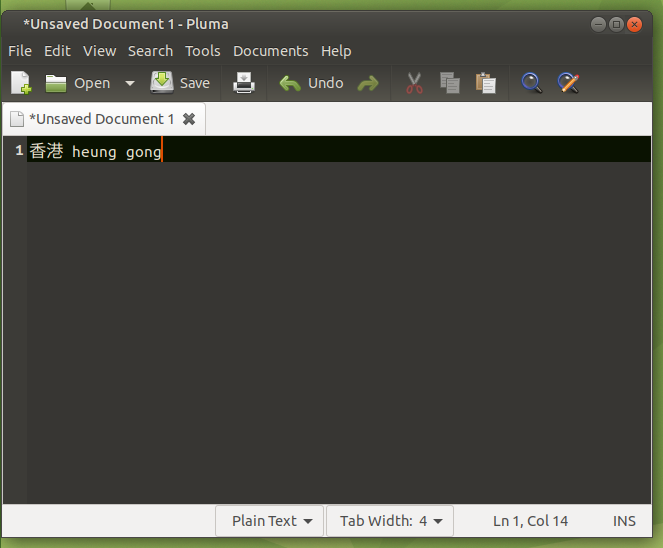663x548 pixels.
Task: Open the Plain Text language dropdown
Action: tap(271, 521)
